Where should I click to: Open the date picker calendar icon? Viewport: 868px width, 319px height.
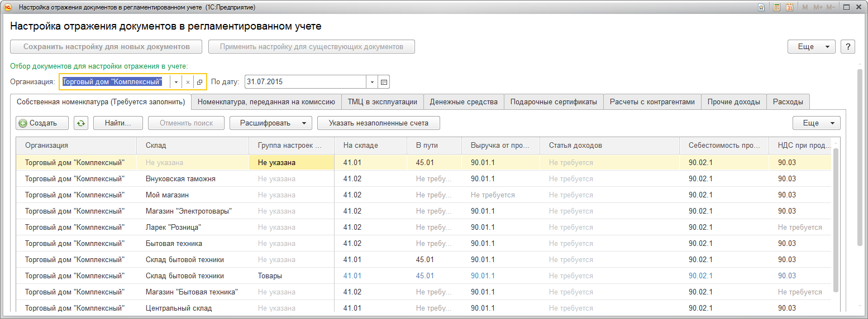pyautogui.click(x=384, y=82)
